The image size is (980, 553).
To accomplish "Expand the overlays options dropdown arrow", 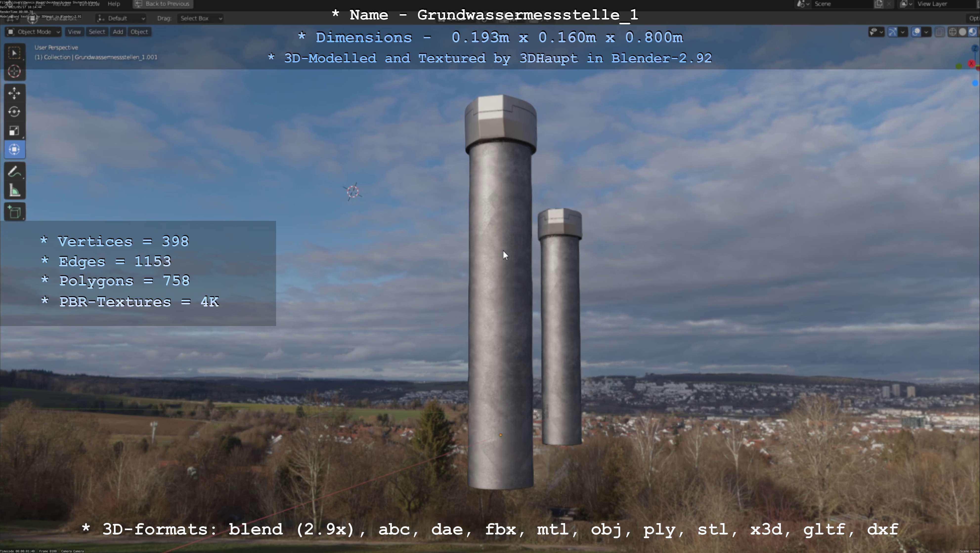I will click(926, 32).
